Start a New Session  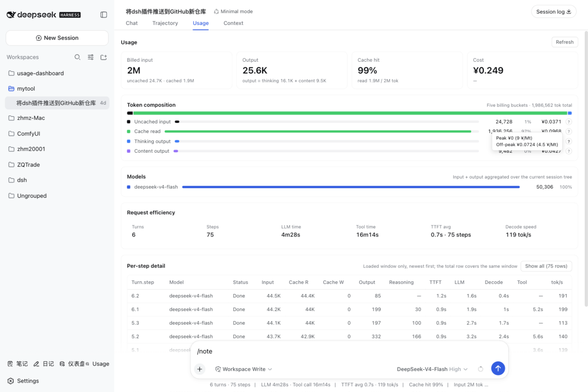tap(57, 38)
